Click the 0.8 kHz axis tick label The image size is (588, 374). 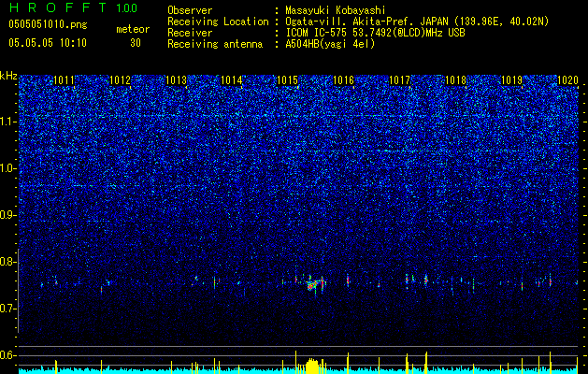tap(8, 262)
